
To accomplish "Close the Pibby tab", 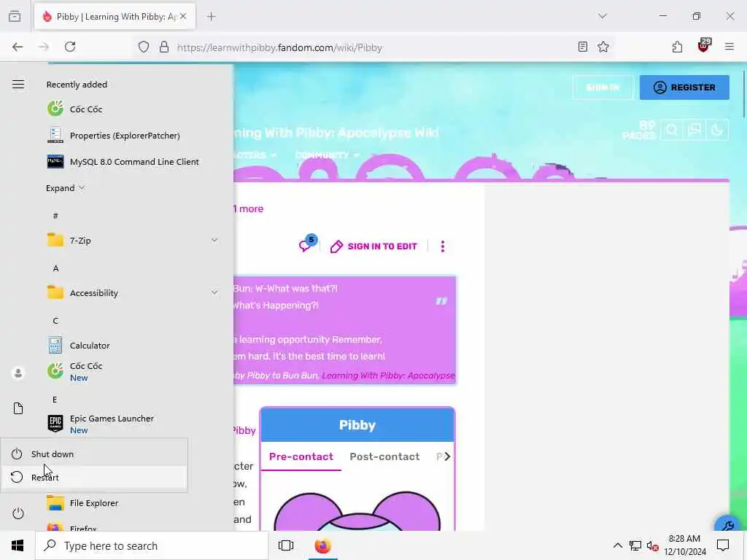I will pyautogui.click(x=183, y=16).
